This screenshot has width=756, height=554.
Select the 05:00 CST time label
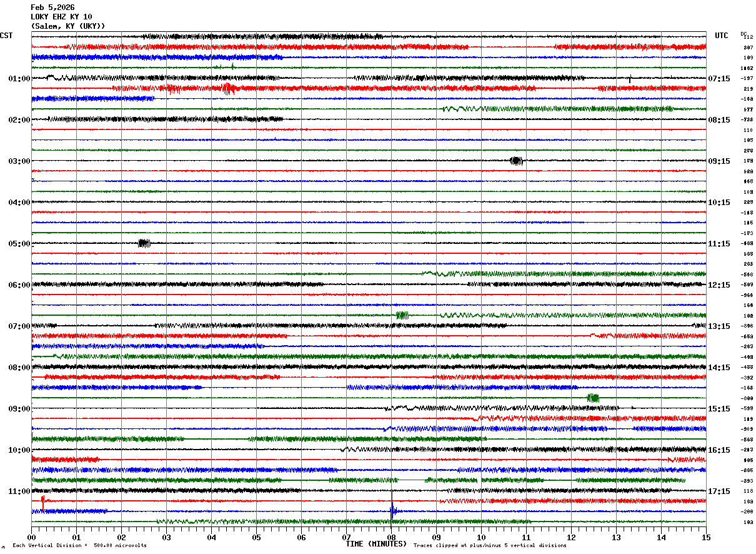point(19,244)
